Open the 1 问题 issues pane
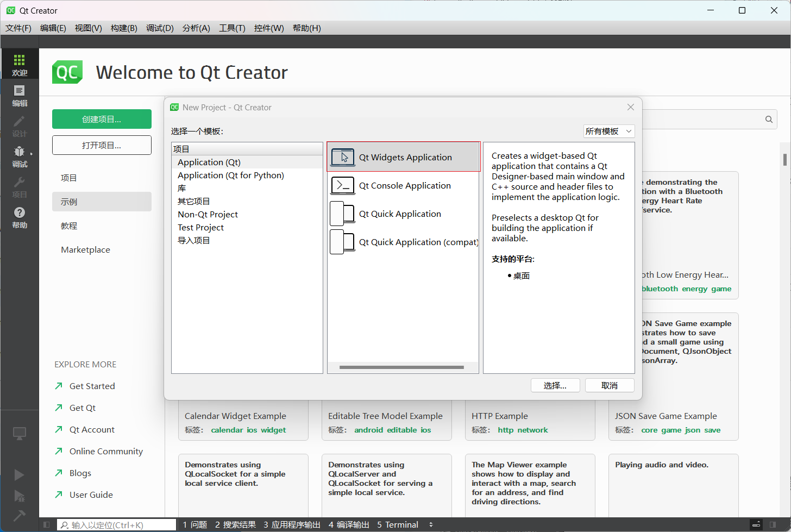 coord(195,525)
